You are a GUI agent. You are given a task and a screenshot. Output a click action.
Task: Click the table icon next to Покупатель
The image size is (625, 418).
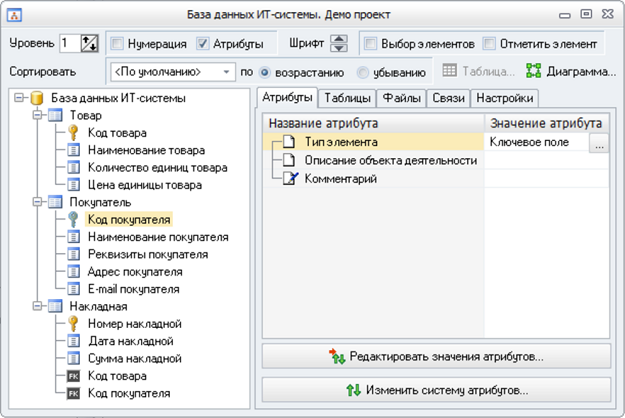click(55, 202)
